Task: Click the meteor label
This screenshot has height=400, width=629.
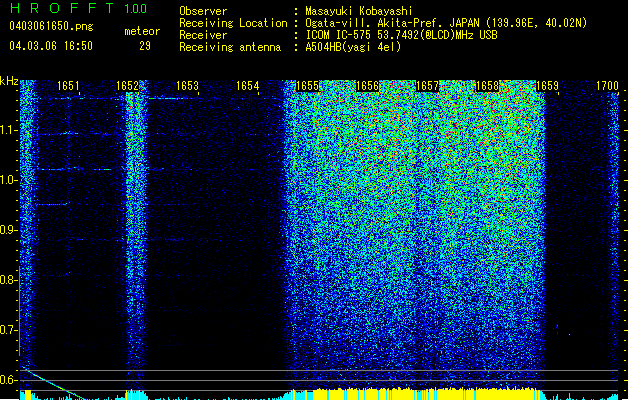Action: click(x=142, y=31)
